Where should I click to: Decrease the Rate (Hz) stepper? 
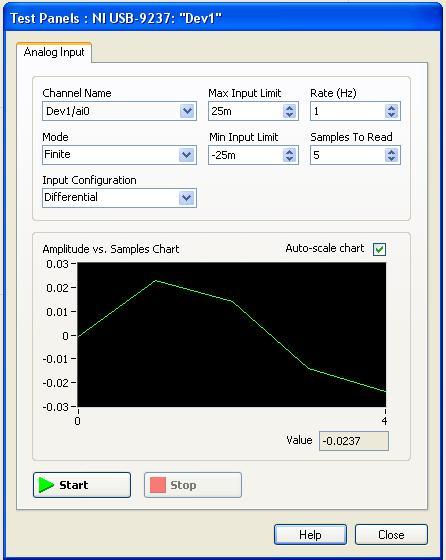391,115
